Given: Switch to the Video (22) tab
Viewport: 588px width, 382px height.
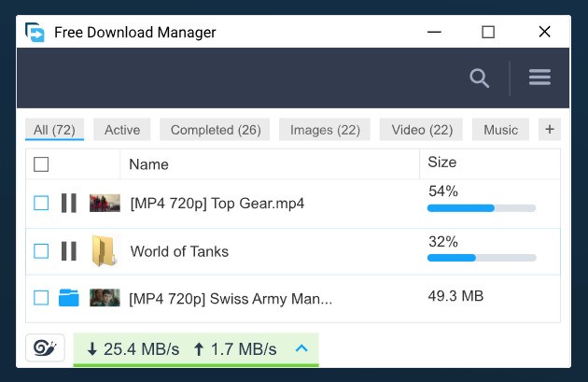Looking at the screenshot, I should coord(422,130).
